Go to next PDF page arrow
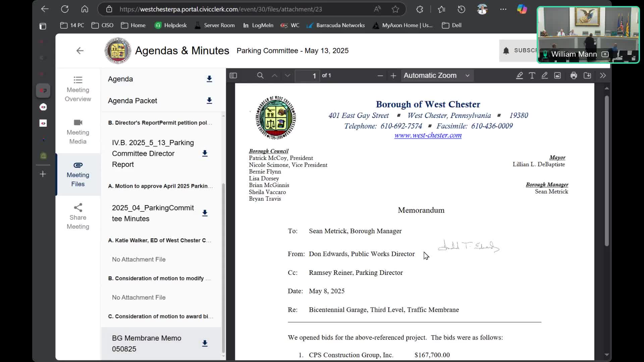644x362 pixels. [x=287, y=76]
